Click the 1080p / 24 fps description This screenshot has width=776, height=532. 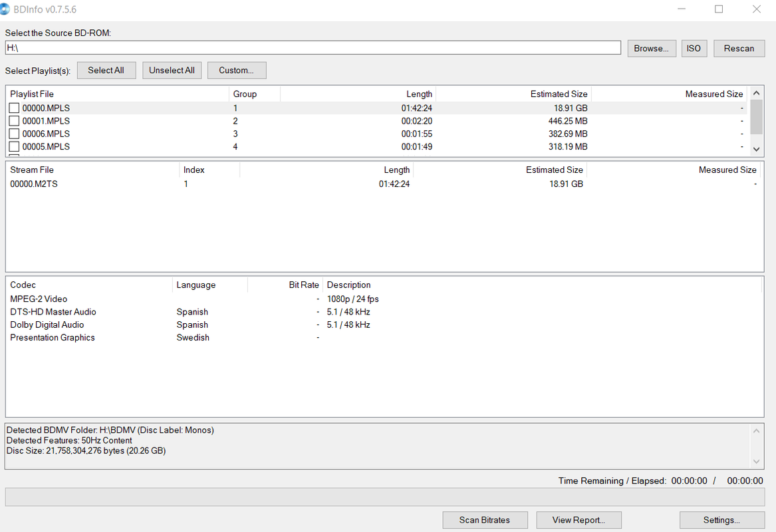(x=353, y=299)
